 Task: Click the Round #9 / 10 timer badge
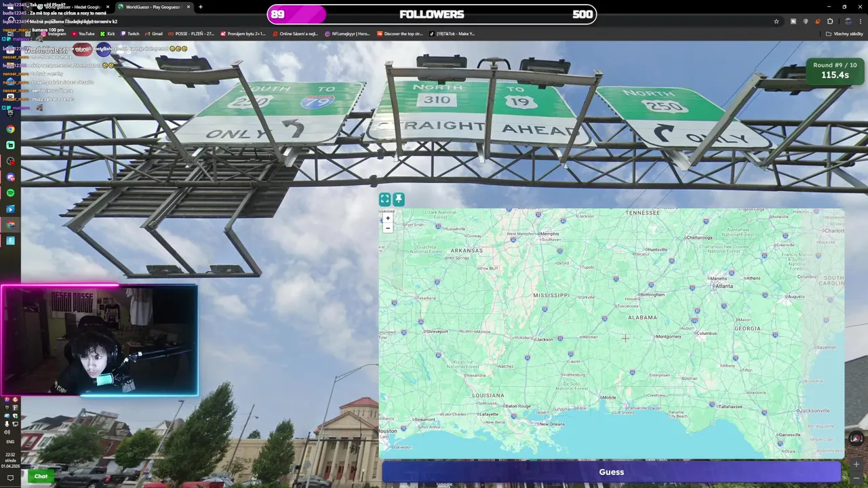835,70
